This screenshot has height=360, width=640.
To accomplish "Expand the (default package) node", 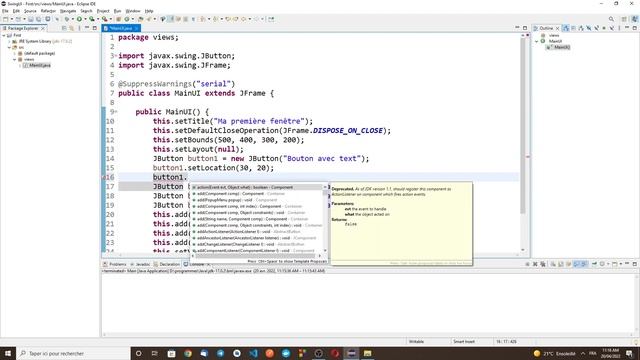I will (14, 53).
